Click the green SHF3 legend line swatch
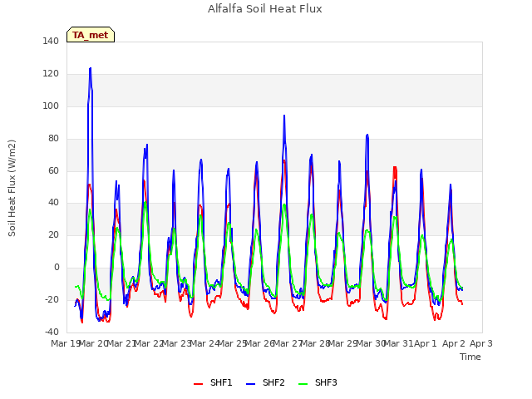532x399 pixels. [x=303, y=384]
